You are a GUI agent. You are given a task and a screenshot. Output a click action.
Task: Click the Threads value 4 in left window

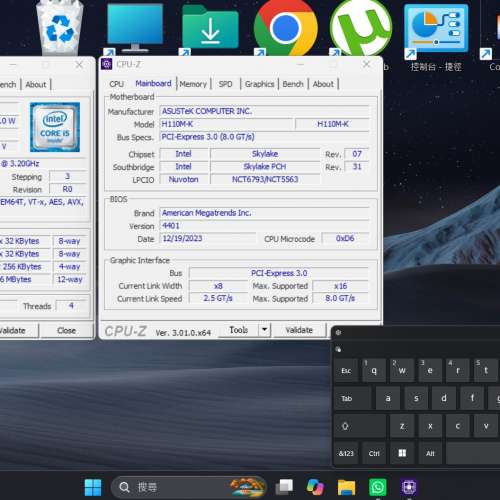pyautogui.click(x=71, y=306)
